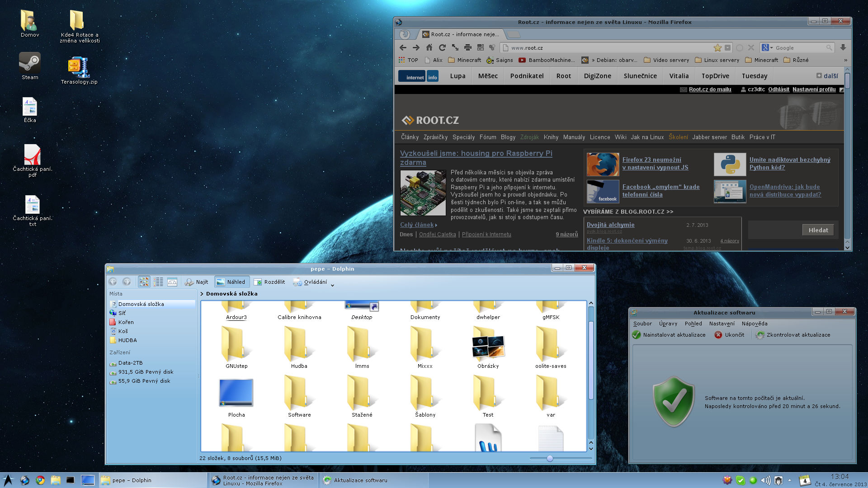868x488 pixels.
Task: Switch Dolphin to columns view mode
Action: click(172, 282)
